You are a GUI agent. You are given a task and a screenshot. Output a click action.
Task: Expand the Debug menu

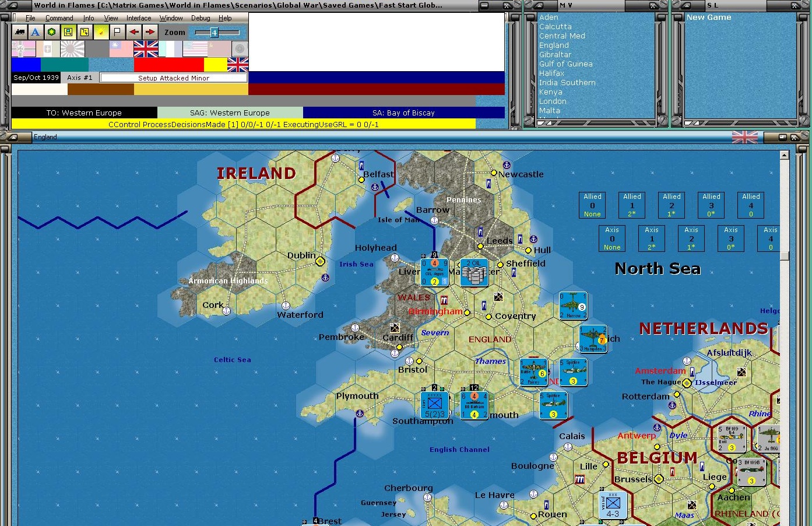(201, 18)
